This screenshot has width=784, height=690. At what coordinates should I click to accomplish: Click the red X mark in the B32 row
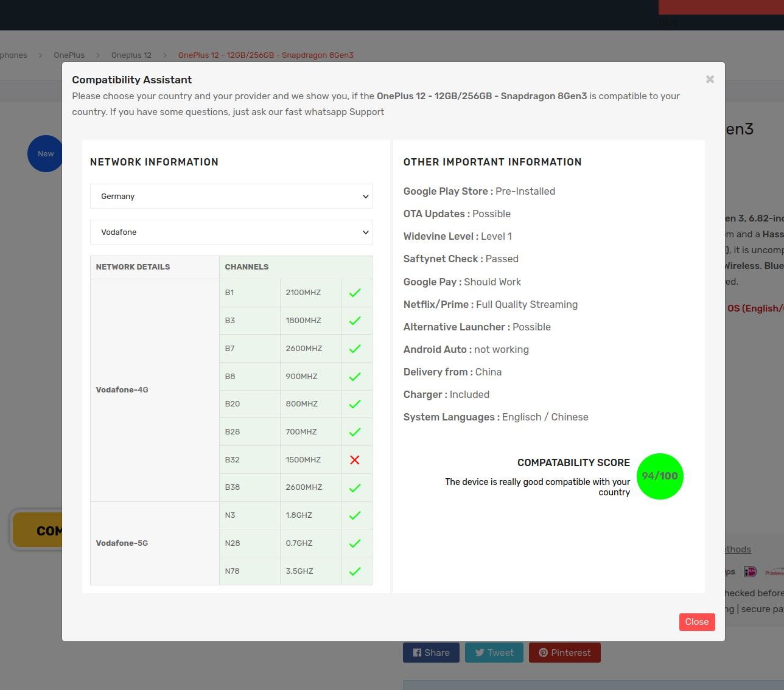[x=355, y=460]
